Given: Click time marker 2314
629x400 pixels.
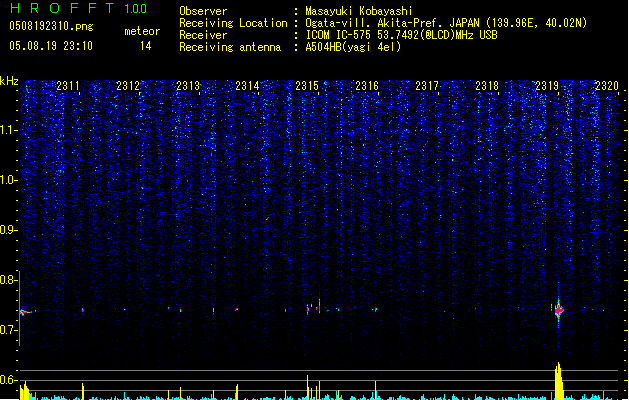Looking at the screenshot, I should coord(247,86).
